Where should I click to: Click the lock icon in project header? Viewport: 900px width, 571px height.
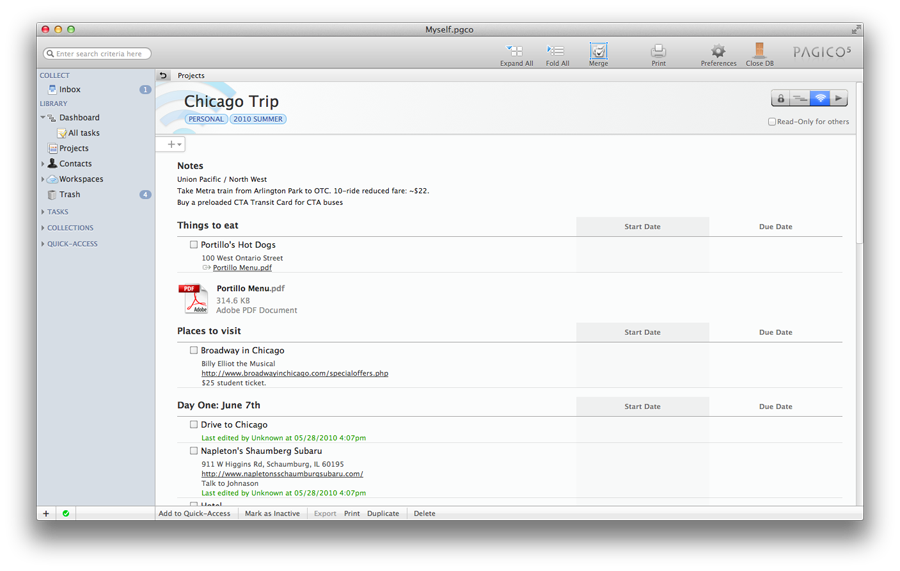[x=781, y=98]
